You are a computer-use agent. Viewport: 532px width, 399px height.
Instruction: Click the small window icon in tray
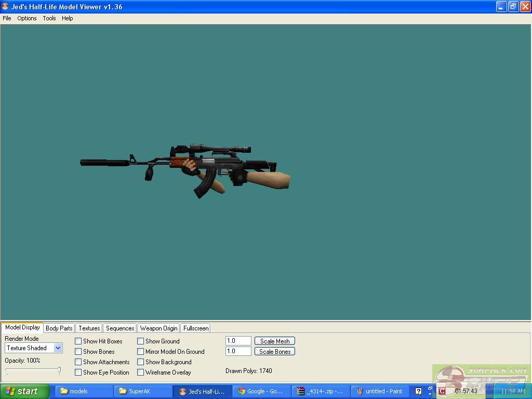[x=430, y=389]
